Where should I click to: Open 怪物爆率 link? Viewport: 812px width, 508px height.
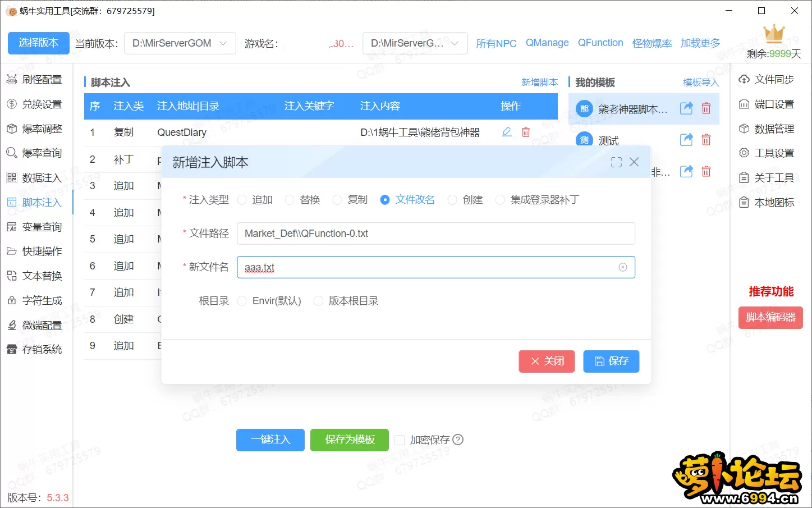click(652, 43)
